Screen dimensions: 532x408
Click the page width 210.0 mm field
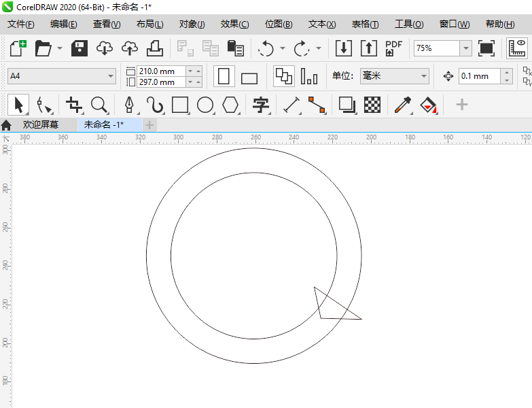tap(161, 71)
